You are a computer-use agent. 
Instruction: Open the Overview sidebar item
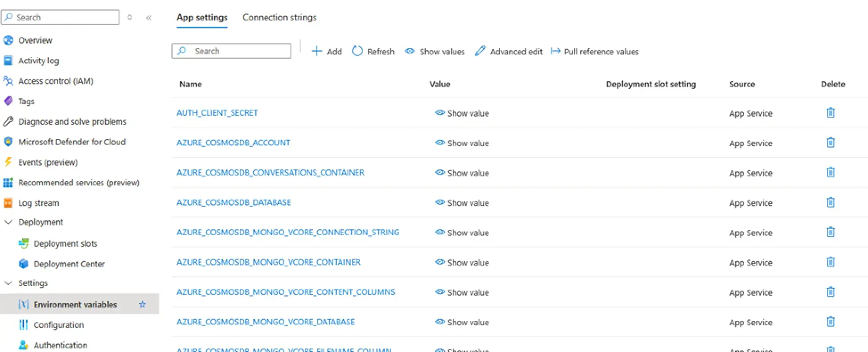35,40
